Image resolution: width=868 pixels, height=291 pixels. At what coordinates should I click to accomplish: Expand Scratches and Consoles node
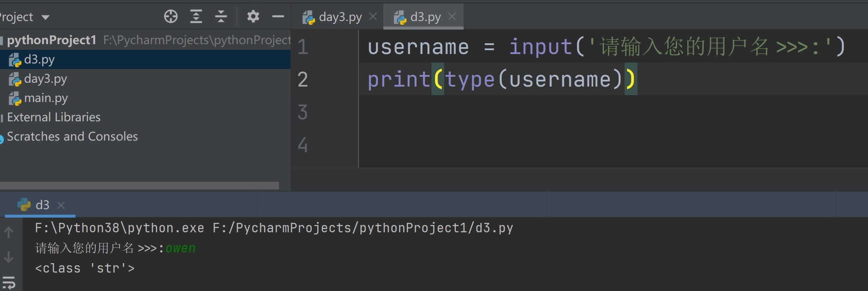72,136
